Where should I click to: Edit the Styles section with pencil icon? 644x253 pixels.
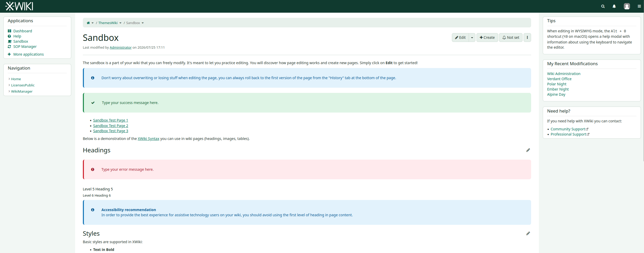(528, 233)
